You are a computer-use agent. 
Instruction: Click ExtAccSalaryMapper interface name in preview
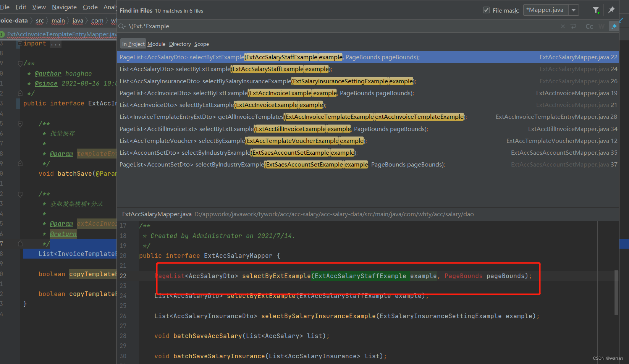238,256
